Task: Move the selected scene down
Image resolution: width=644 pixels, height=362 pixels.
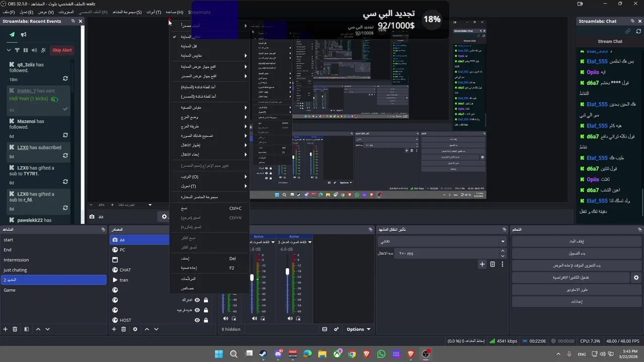Action: (x=48, y=329)
